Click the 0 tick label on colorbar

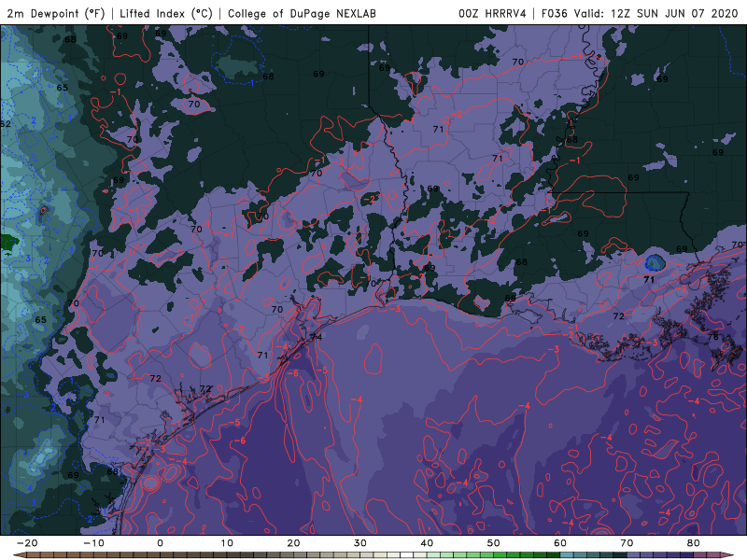pyautogui.click(x=160, y=543)
